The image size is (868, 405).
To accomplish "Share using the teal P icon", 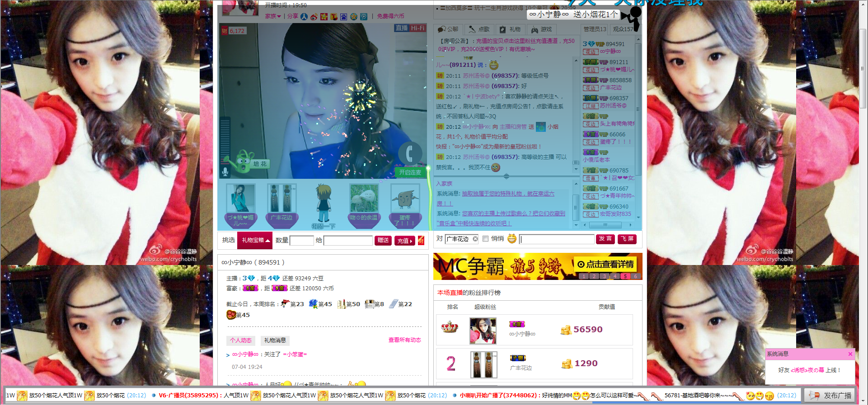I will point(364,17).
